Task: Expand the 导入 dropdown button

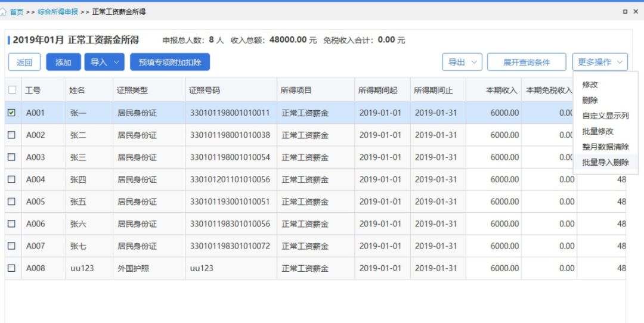Action: coord(104,62)
